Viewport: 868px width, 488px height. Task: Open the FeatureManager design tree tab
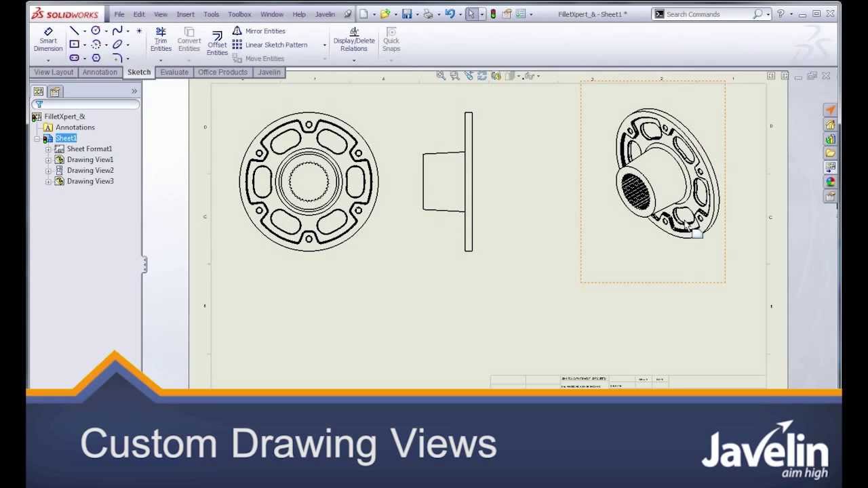[39, 91]
